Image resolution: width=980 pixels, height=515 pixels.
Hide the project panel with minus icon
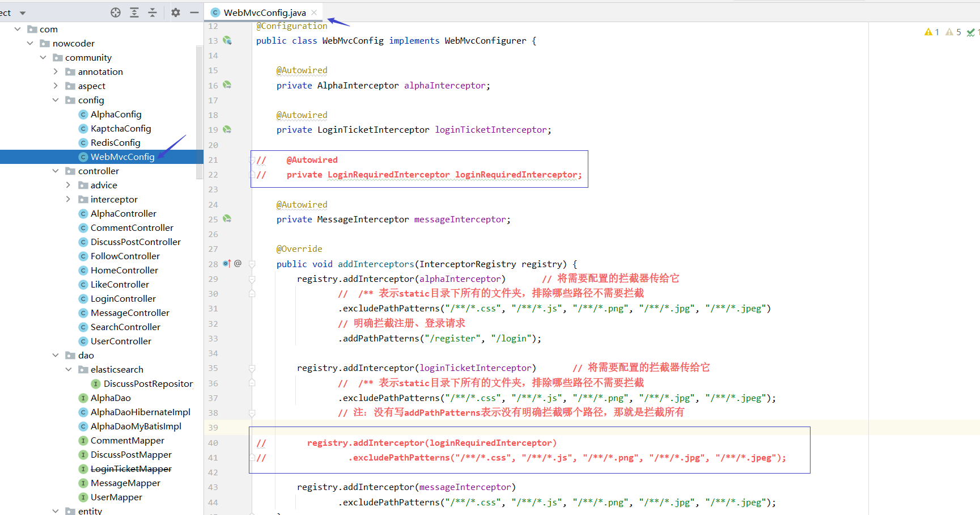pos(194,12)
